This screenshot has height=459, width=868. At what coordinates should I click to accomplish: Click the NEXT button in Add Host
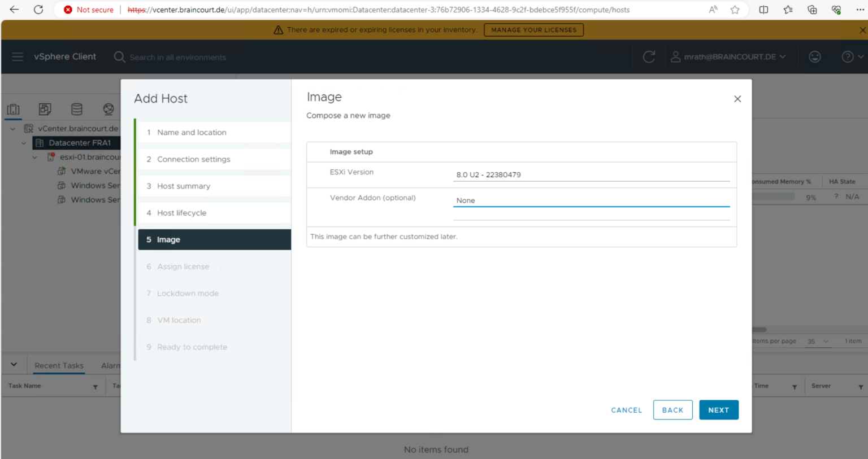[718, 410]
